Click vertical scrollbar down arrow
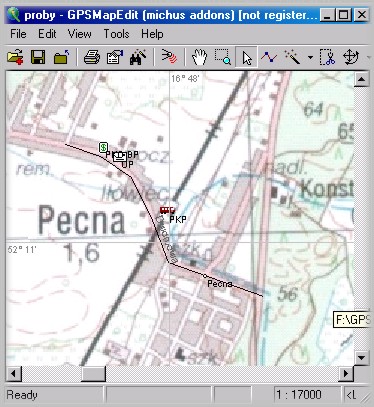 (362, 358)
